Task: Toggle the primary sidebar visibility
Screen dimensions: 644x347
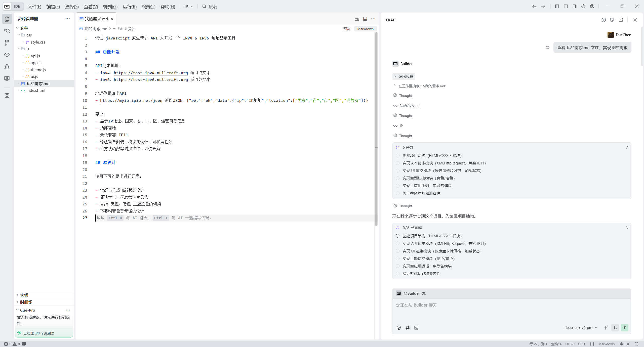Action: pos(557,6)
